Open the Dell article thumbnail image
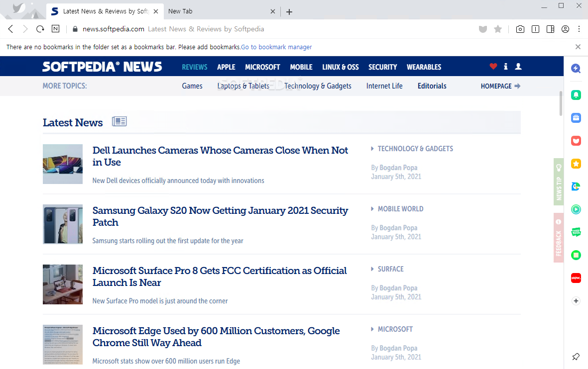 [63, 164]
